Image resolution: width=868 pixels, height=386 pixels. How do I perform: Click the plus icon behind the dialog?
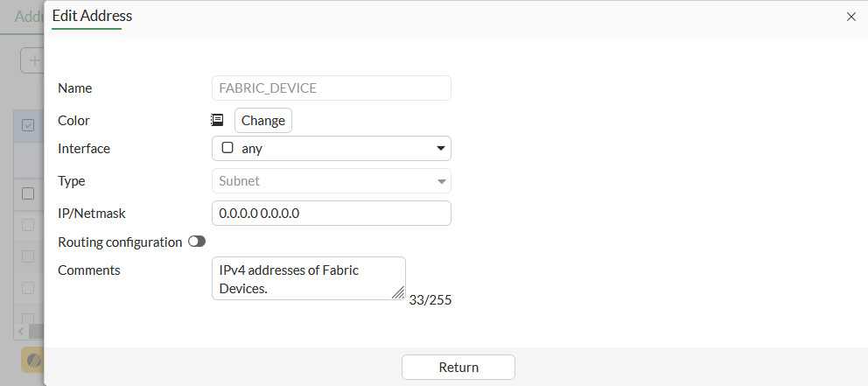point(34,60)
